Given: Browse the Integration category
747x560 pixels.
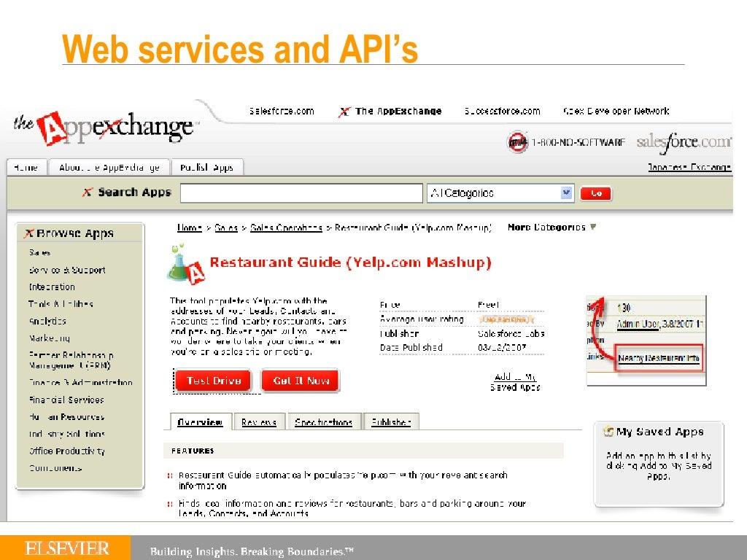Looking at the screenshot, I should click(x=52, y=287).
